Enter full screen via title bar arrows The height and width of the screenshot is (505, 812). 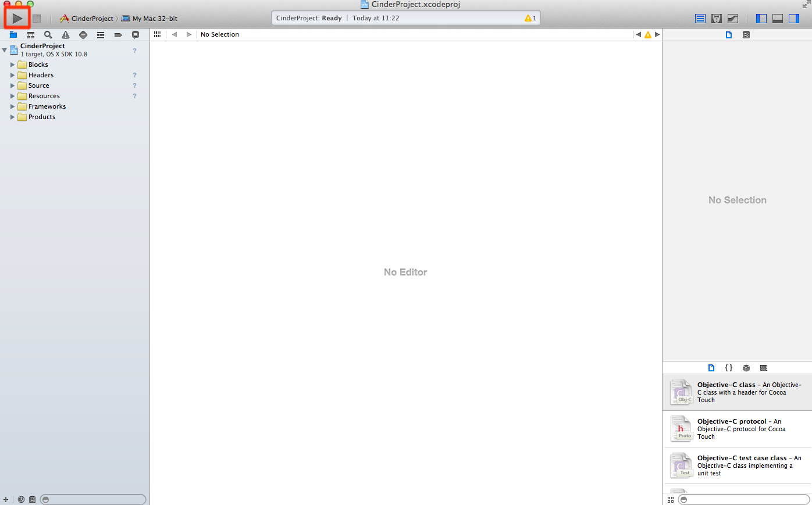pos(806,5)
